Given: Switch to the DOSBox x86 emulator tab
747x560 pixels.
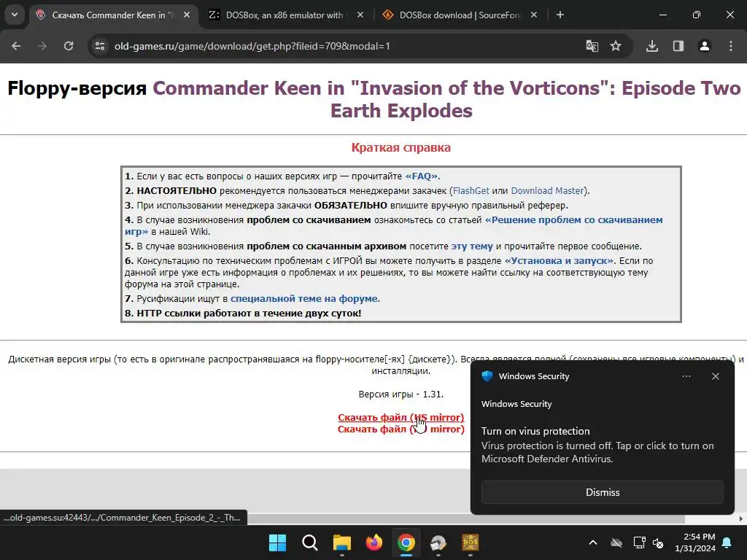Looking at the screenshot, I should (284, 15).
